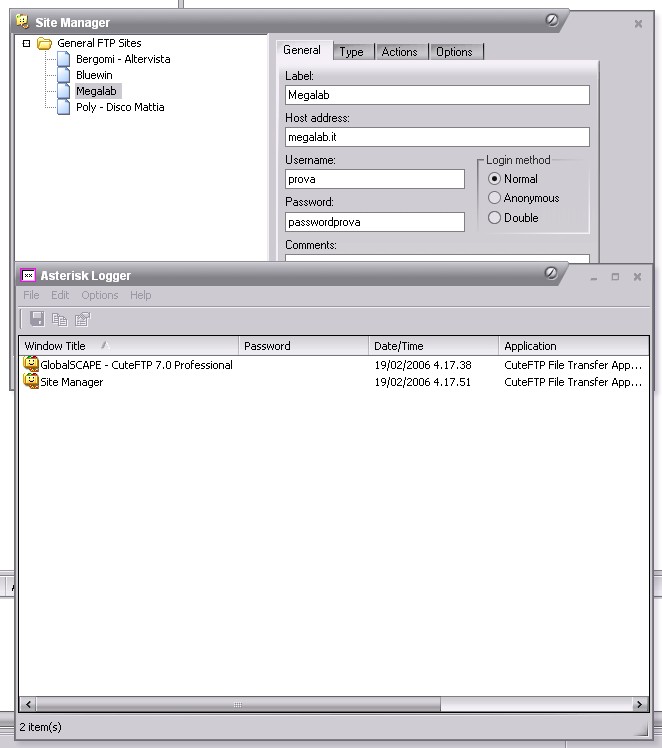Select Poly - Disco Mattia site
This screenshot has width=662, height=748.
[x=120, y=107]
